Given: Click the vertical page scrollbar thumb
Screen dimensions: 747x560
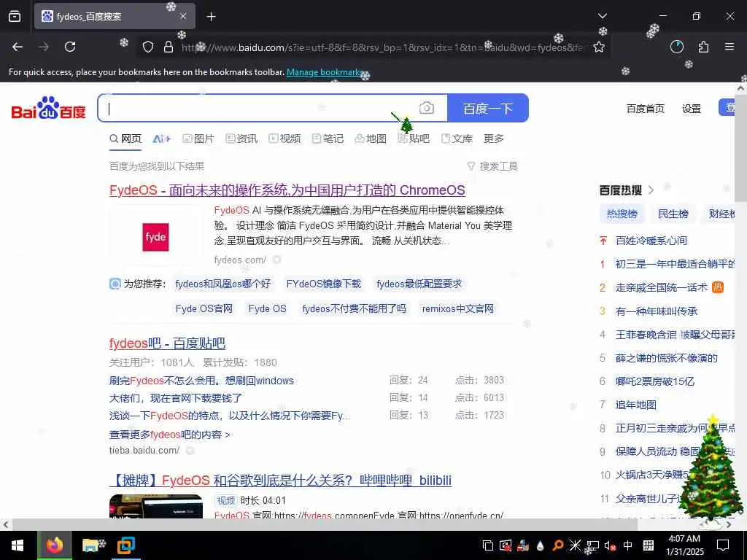Looking at the screenshot, I should 740,147.
